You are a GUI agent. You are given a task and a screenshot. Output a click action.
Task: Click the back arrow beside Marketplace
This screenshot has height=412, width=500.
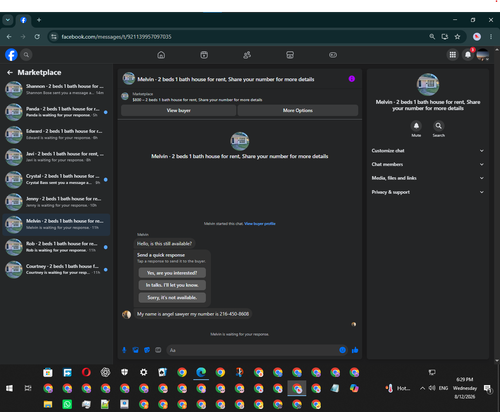point(10,72)
